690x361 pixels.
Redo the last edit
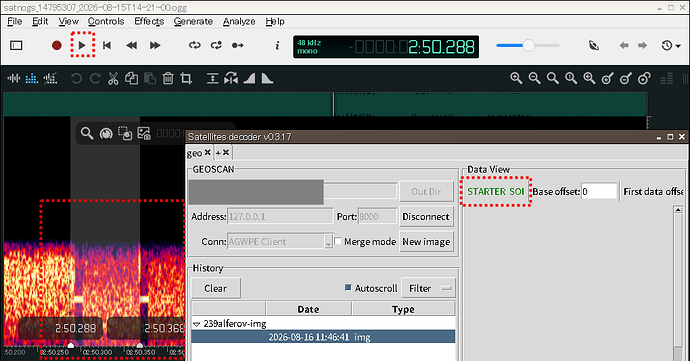pos(95,79)
